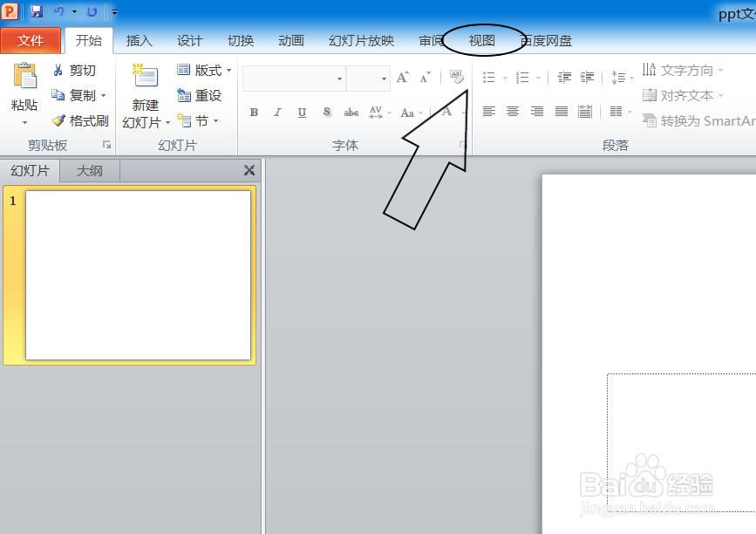Toggle Justify text alignment

coord(562,112)
